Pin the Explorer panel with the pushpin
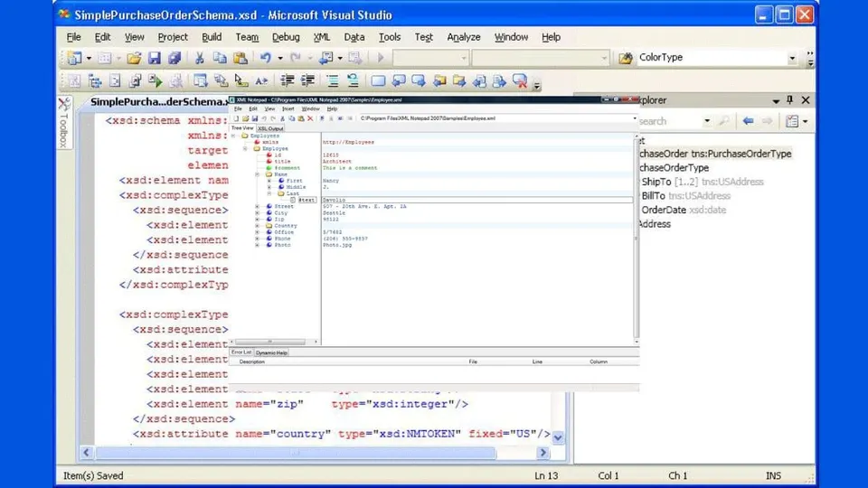The width and height of the screenshot is (868, 488). [789, 100]
